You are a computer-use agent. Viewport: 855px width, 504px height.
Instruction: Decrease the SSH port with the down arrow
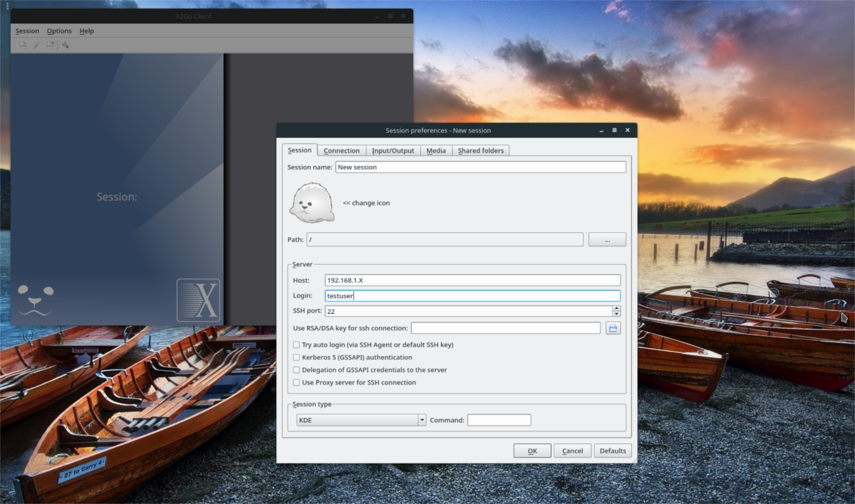pos(616,314)
